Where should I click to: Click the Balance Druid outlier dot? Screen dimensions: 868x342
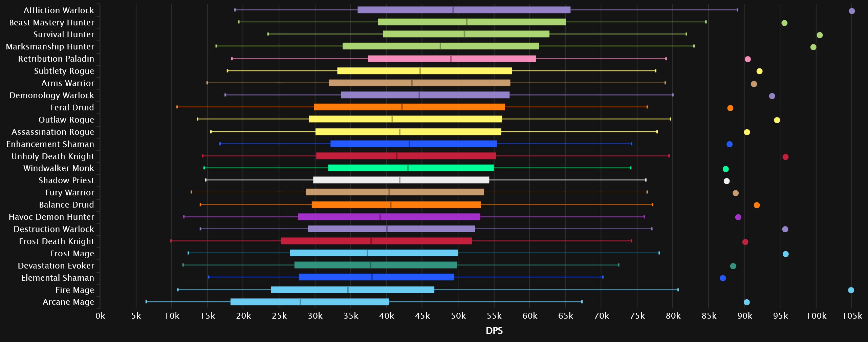pos(757,205)
